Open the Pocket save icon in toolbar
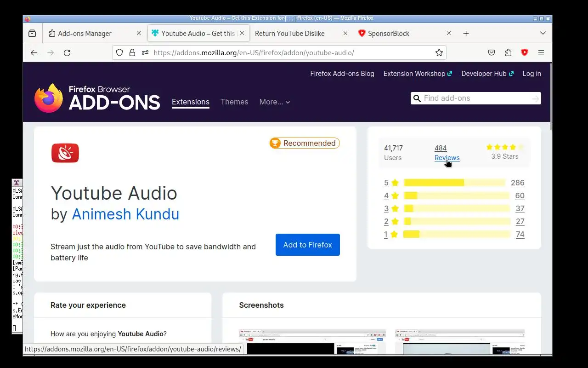 pyautogui.click(x=492, y=52)
